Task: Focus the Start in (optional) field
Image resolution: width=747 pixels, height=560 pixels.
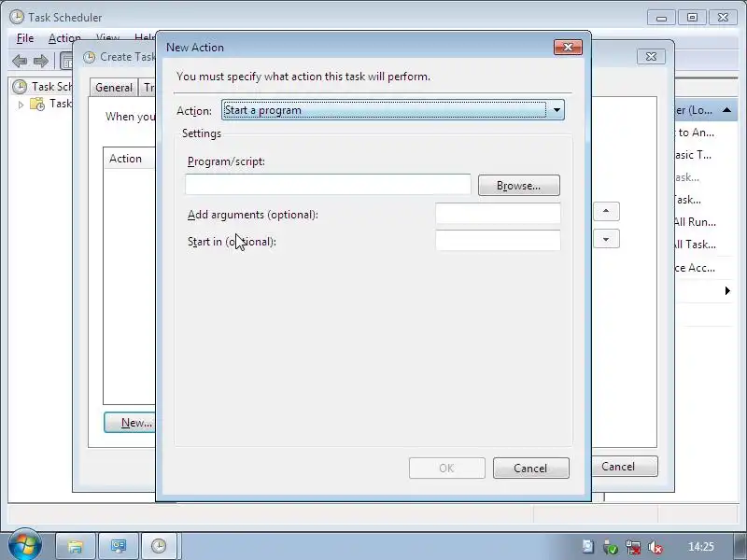Action: click(x=498, y=241)
